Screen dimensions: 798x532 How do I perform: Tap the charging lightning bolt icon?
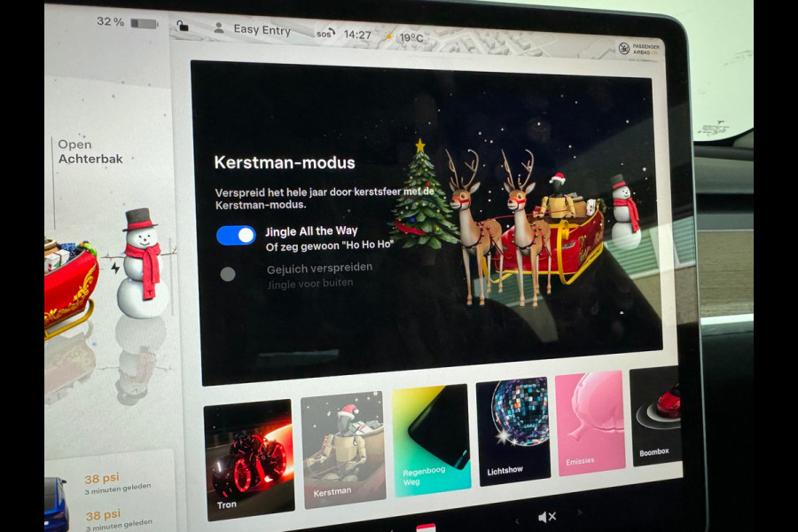[x=115, y=268]
